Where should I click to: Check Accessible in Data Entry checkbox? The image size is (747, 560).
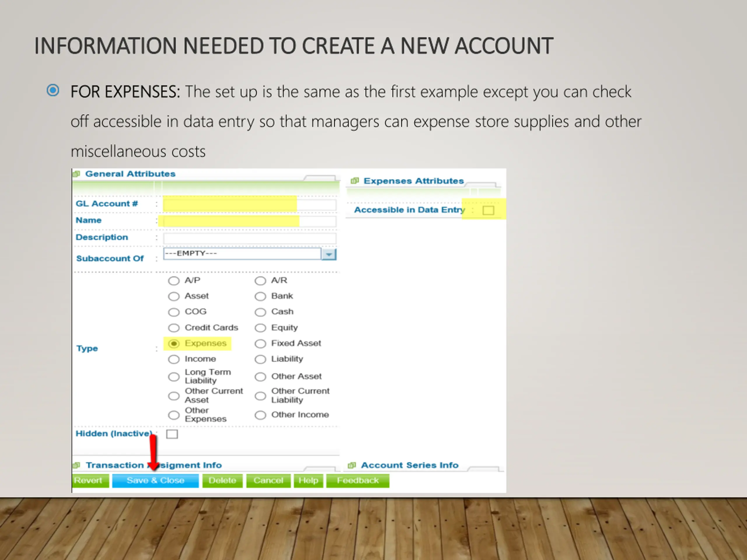[488, 210]
